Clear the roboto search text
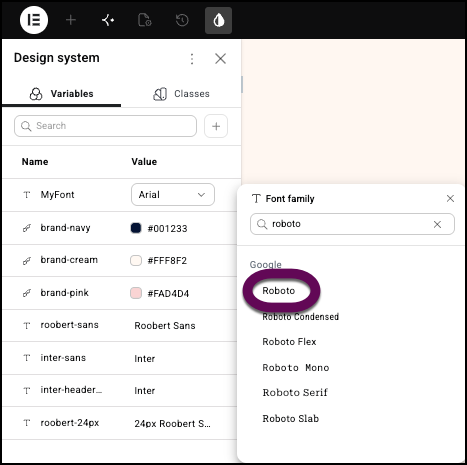The width and height of the screenshot is (467, 465). coord(437,224)
